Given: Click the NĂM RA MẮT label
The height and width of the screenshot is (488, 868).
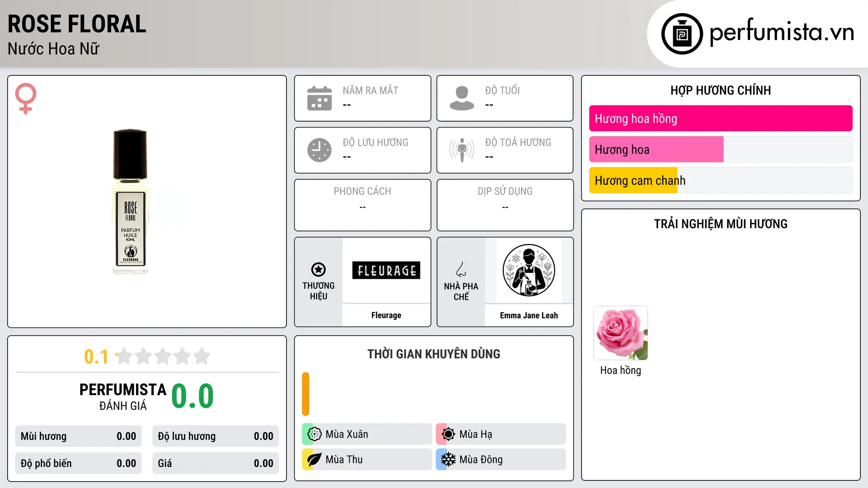Looking at the screenshot, I should [370, 91].
